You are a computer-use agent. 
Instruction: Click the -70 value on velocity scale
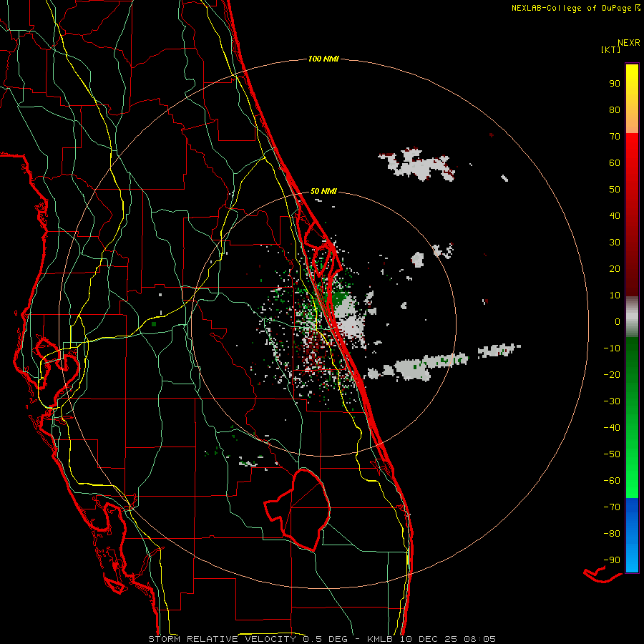pos(612,507)
